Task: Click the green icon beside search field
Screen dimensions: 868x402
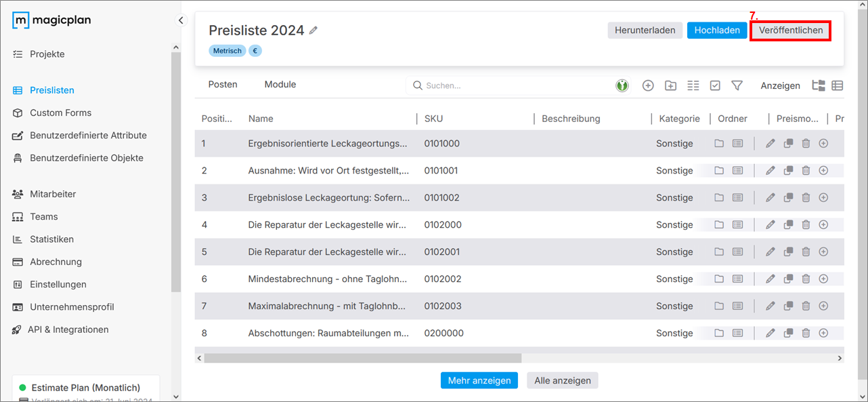Action: 622,85
